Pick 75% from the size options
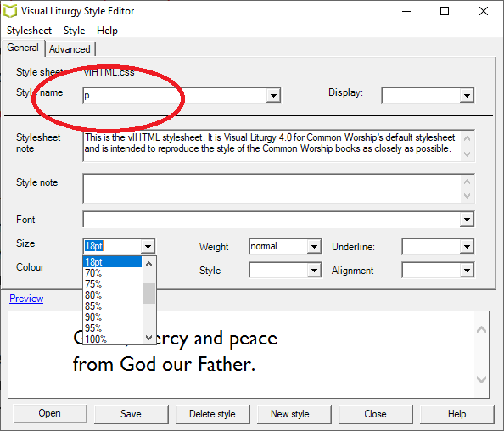The width and height of the screenshot is (504, 431). (x=93, y=284)
